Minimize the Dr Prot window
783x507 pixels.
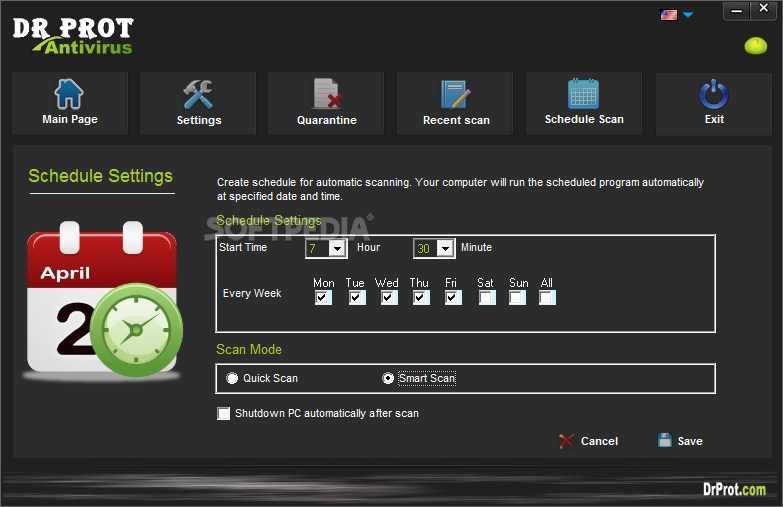(x=737, y=10)
